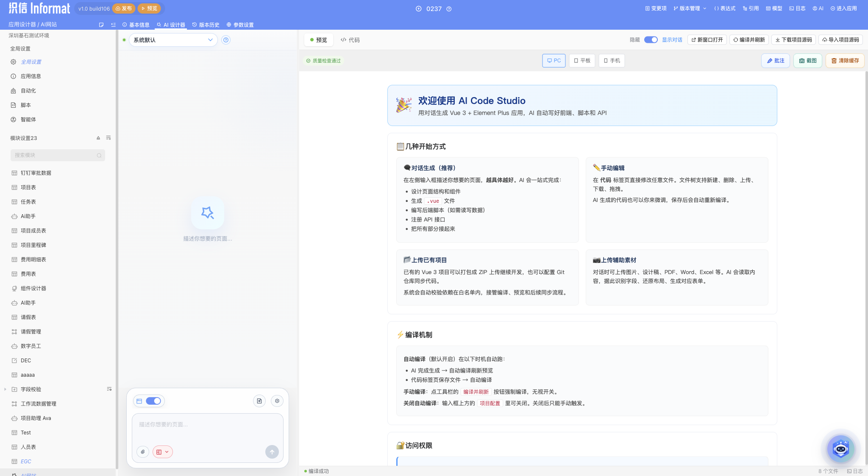Viewport: 868px width, 476px height.
Task: Select the 手机 phone view
Action: (612, 61)
